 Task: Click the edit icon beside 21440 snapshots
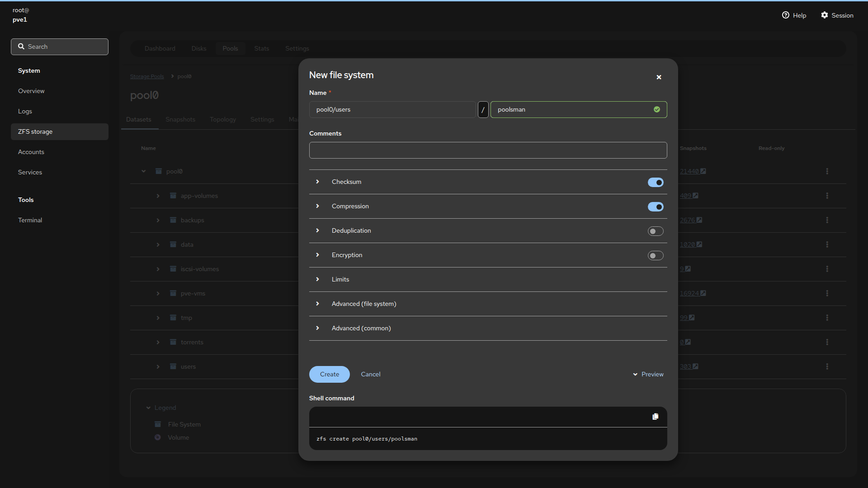point(703,171)
